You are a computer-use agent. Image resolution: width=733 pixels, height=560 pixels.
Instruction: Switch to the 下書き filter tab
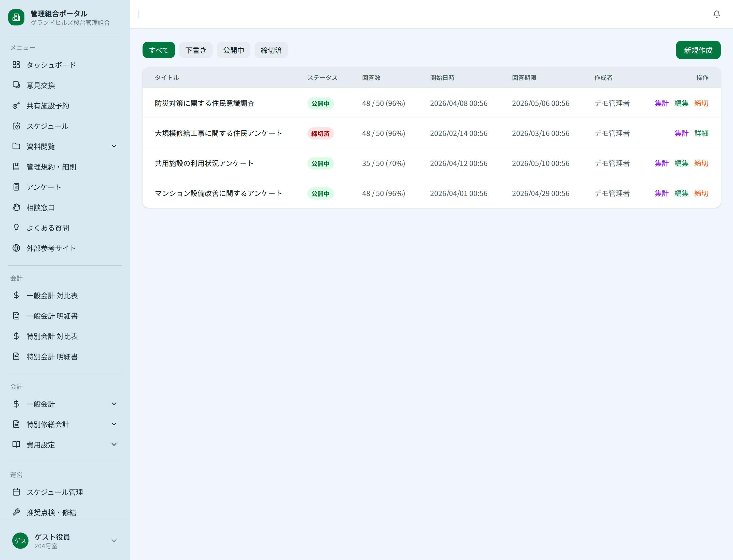pyautogui.click(x=196, y=50)
